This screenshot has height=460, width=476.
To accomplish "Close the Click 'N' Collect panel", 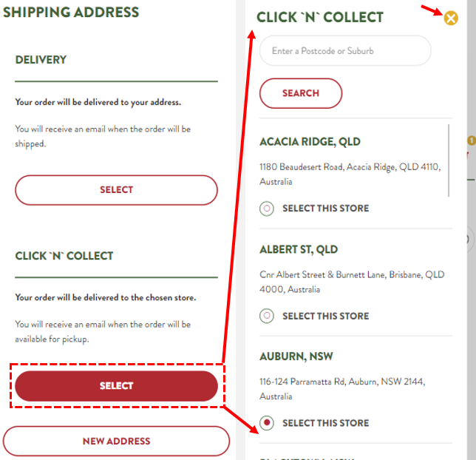I will (451, 18).
